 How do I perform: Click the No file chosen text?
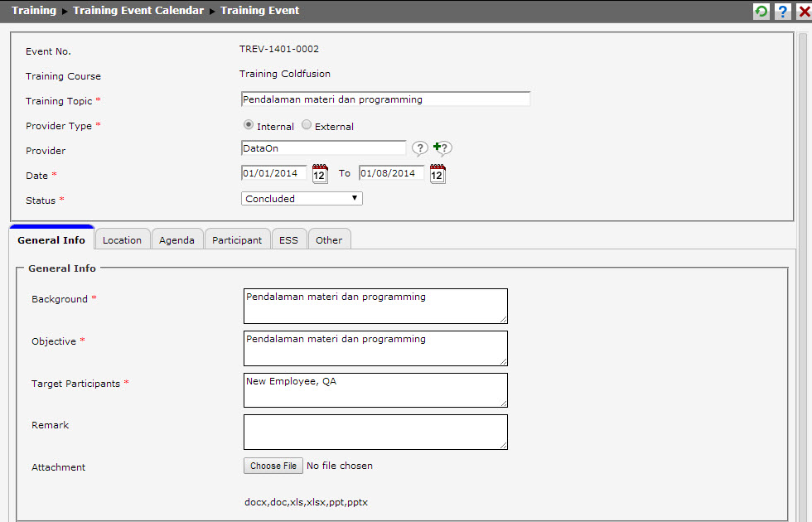(340, 466)
